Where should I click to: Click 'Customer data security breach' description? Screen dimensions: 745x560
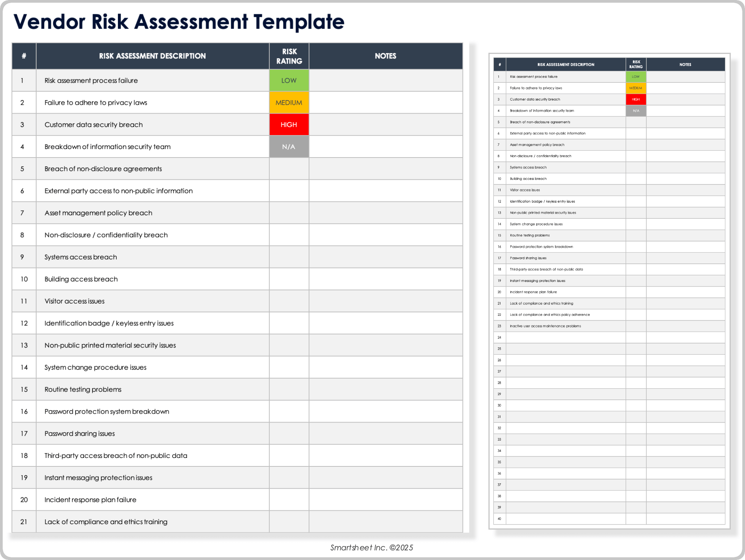93,124
